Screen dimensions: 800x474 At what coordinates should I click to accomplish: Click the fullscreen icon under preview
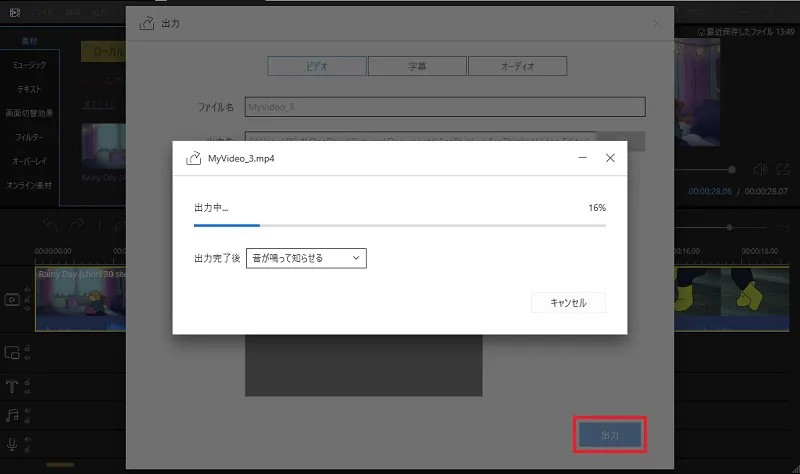coord(783,170)
